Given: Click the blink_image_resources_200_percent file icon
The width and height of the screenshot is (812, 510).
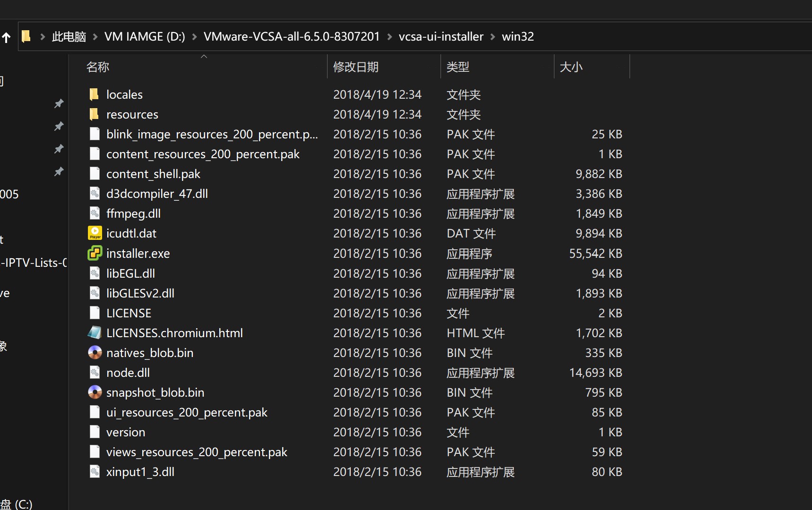Looking at the screenshot, I should [x=95, y=134].
